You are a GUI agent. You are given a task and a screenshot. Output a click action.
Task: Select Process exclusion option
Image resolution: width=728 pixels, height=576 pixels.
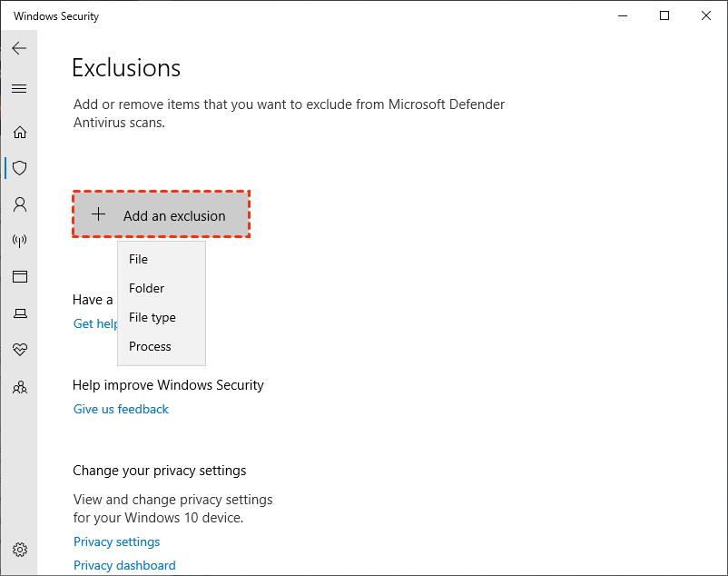click(x=151, y=346)
